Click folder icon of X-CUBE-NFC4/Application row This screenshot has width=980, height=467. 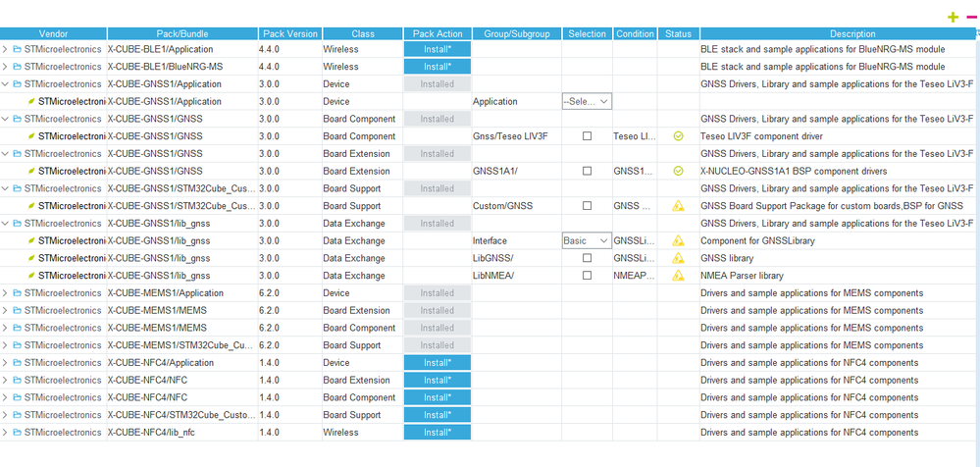click(x=17, y=363)
